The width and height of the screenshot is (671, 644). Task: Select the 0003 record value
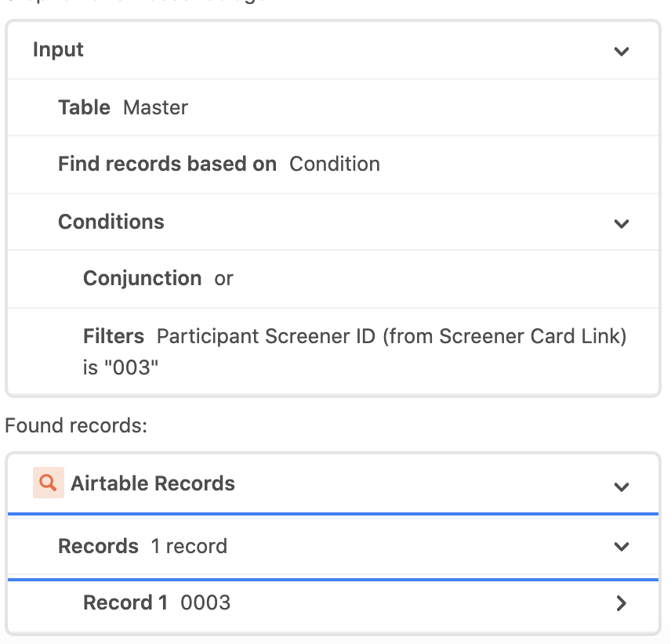point(206,602)
